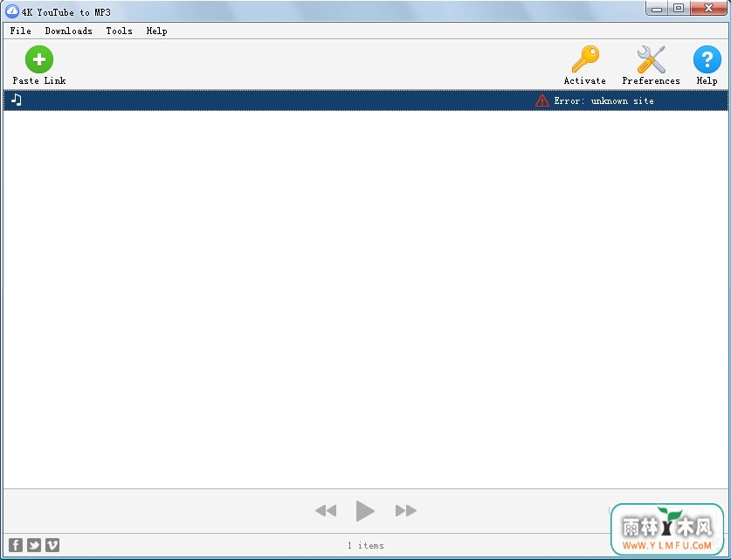Open the Vimeo page icon
Viewport: 731px width, 560px height.
(x=52, y=544)
